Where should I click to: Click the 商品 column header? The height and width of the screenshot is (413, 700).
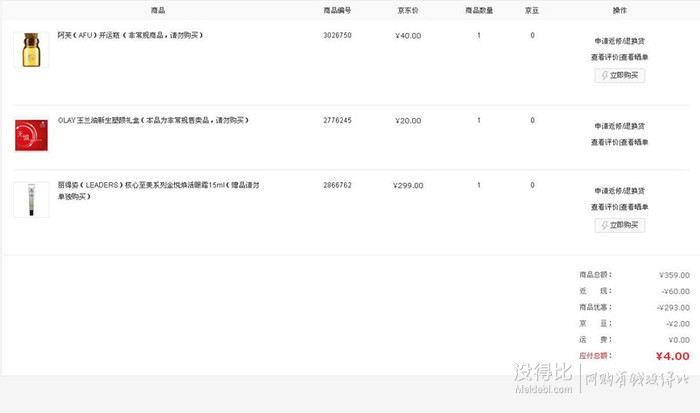tap(158, 10)
